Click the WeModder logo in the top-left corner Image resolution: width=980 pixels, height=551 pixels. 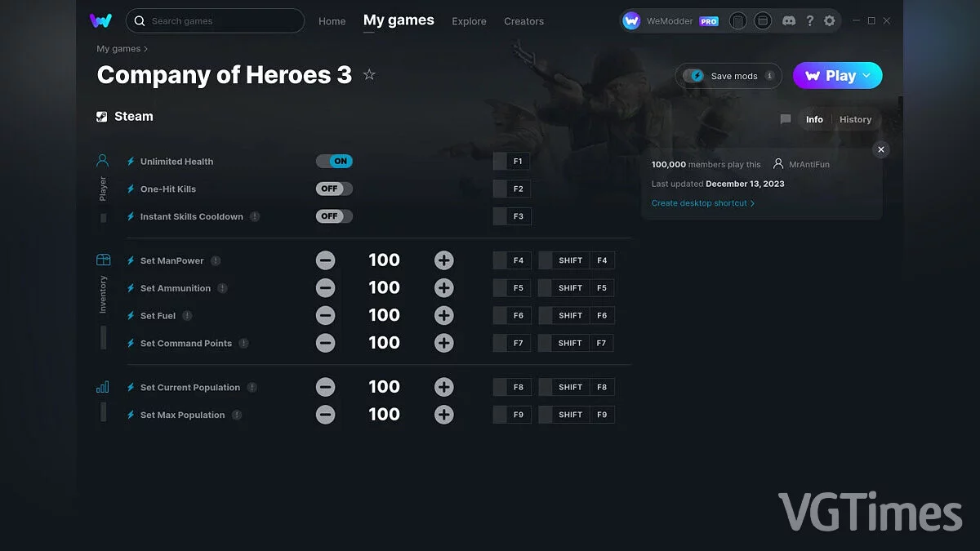101,20
